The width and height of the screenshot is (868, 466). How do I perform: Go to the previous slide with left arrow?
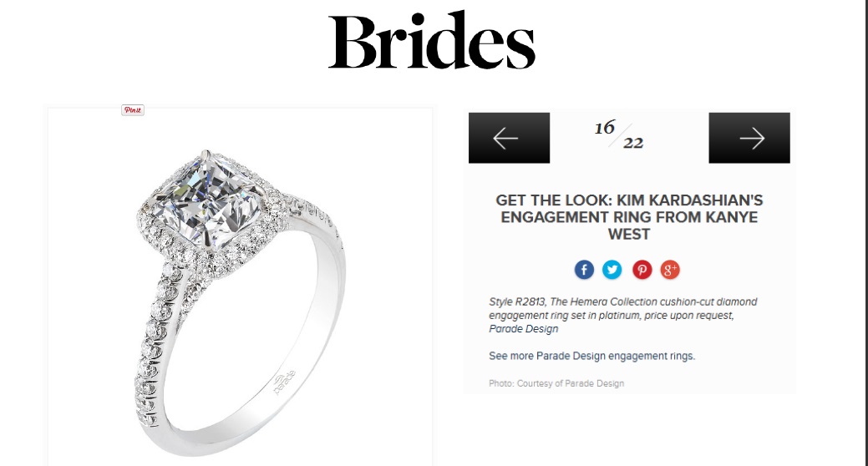[x=510, y=138]
